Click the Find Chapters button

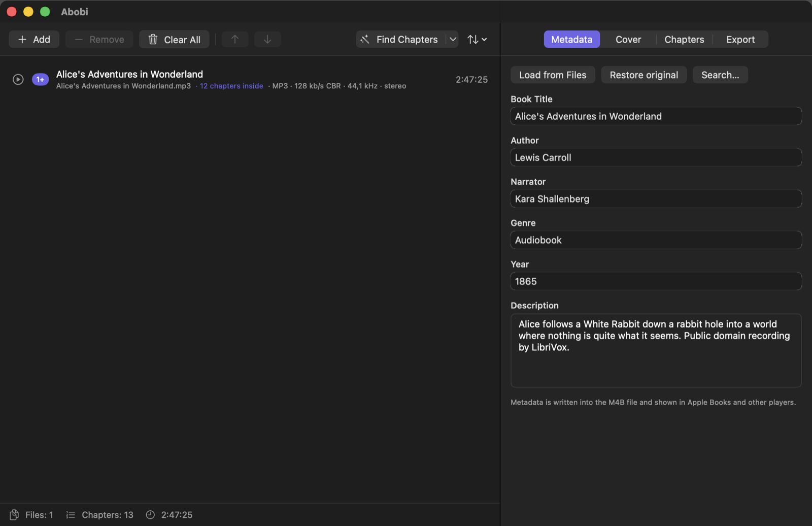click(400, 40)
